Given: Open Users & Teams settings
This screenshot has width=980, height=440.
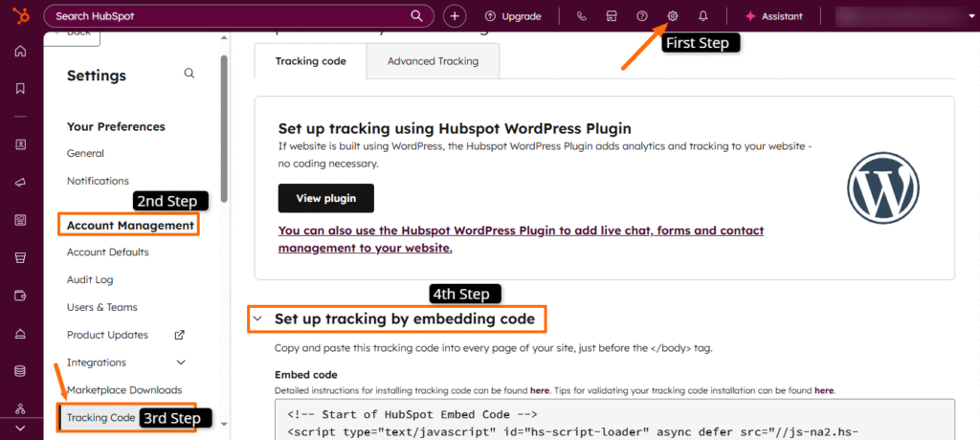Looking at the screenshot, I should click(x=101, y=307).
